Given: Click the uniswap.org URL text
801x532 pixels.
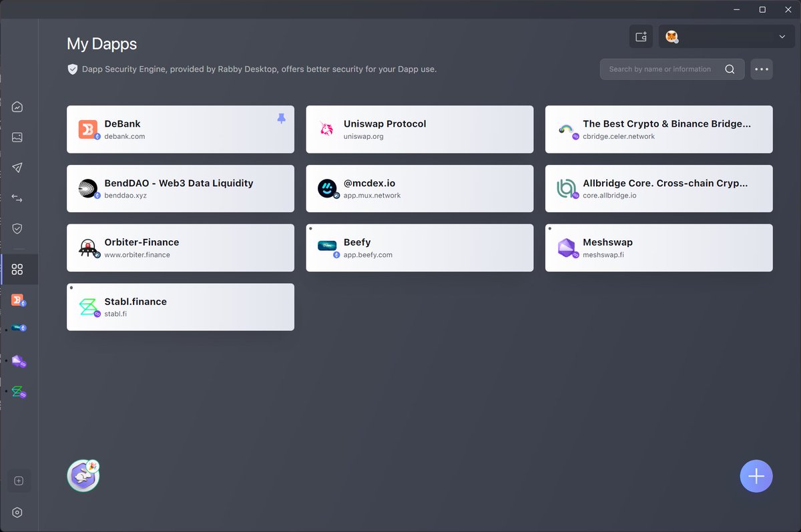Looking at the screenshot, I should [364, 136].
